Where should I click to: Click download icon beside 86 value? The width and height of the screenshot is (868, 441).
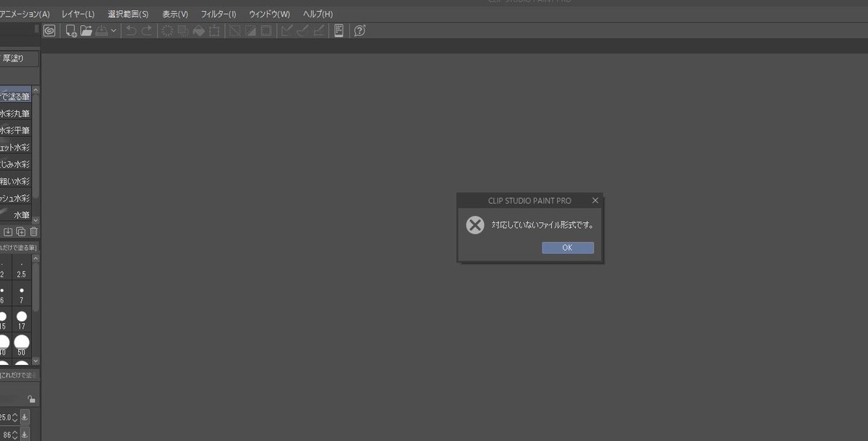pyautogui.click(x=25, y=434)
